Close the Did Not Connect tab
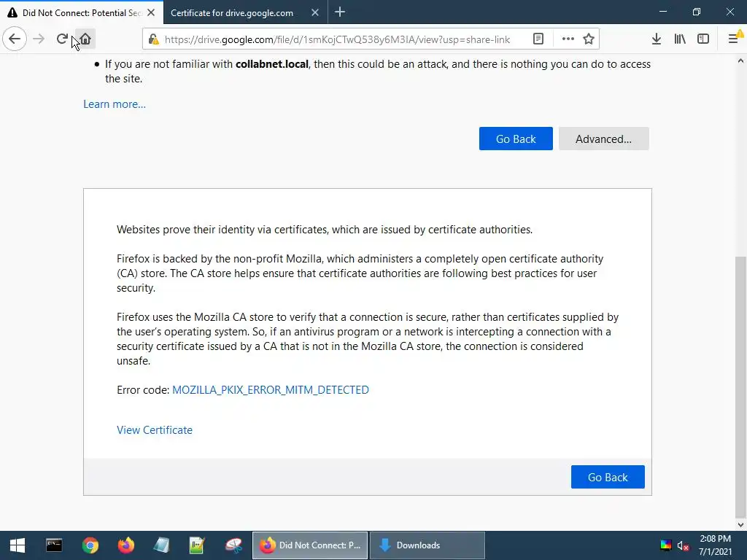 click(151, 13)
